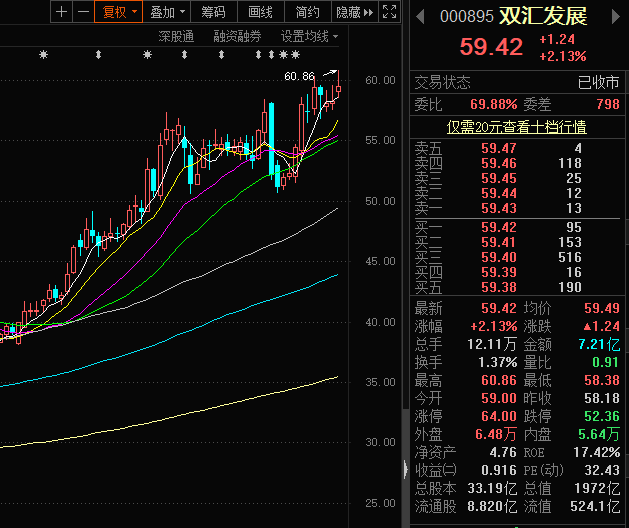
Task: Click 深股通 label
Action: (176, 36)
